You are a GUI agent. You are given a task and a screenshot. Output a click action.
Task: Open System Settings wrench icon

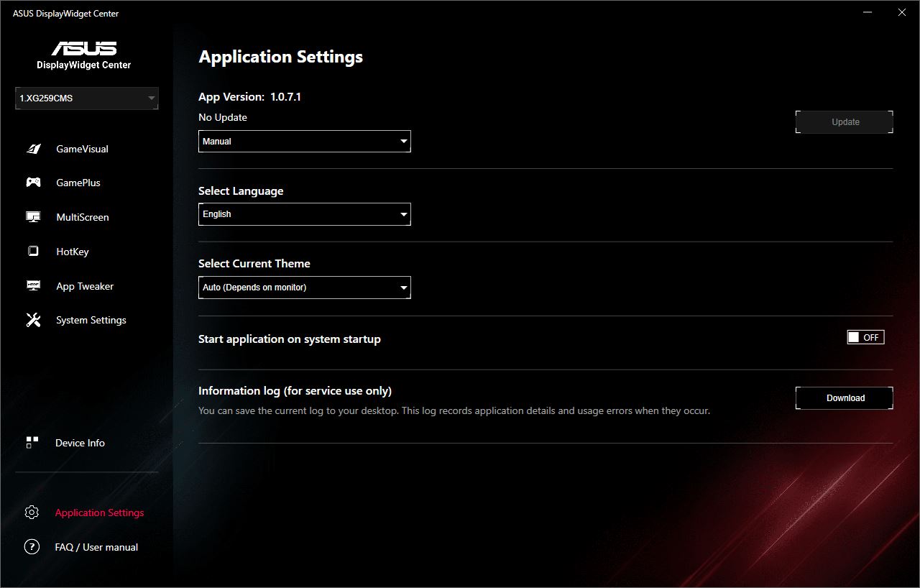click(33, 320)
